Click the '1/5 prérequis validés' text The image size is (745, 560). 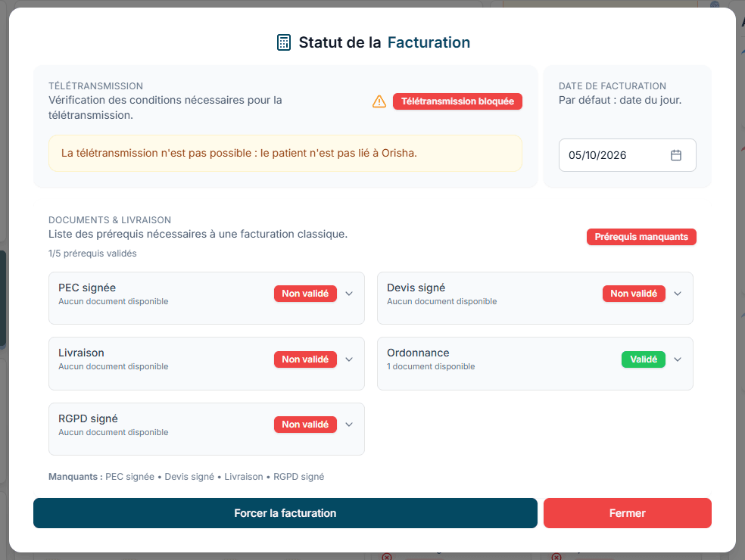pyautogui.click(x=92, y=254)
